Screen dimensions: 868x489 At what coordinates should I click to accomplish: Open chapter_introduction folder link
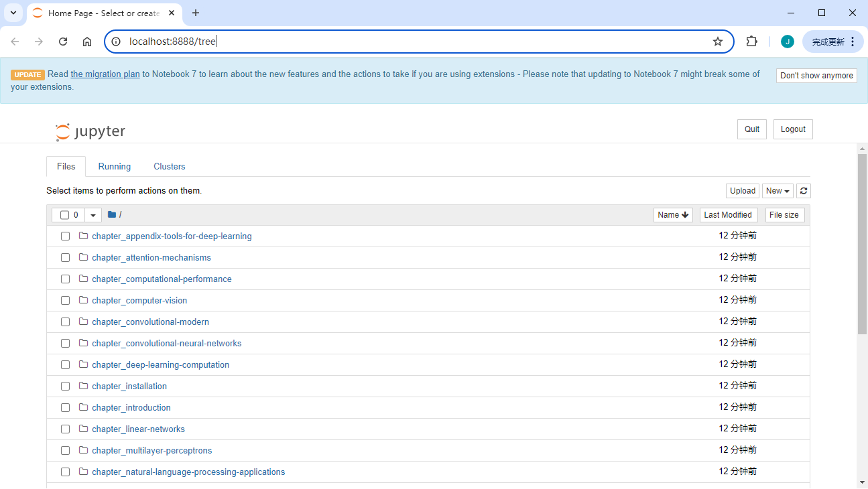click(131, 407)
